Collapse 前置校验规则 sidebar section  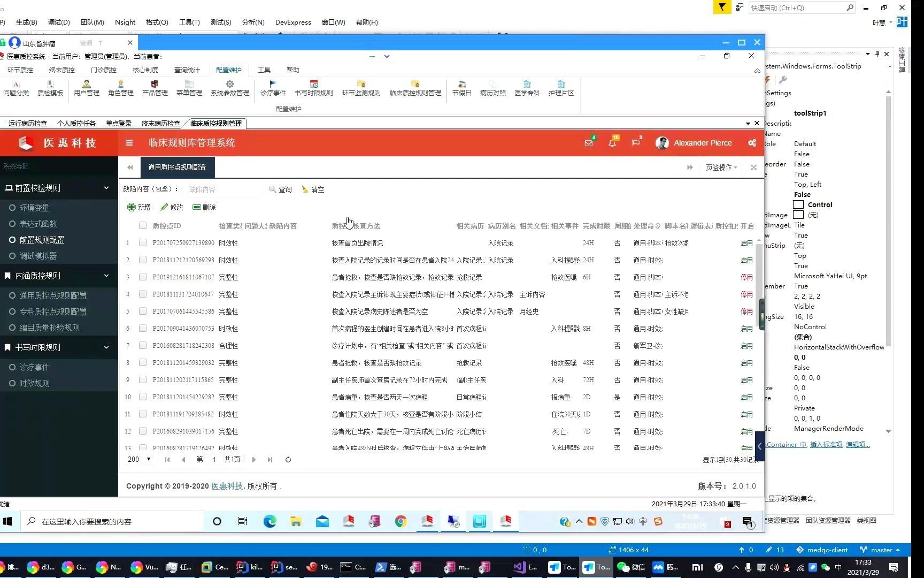click(x=59, y=188)
